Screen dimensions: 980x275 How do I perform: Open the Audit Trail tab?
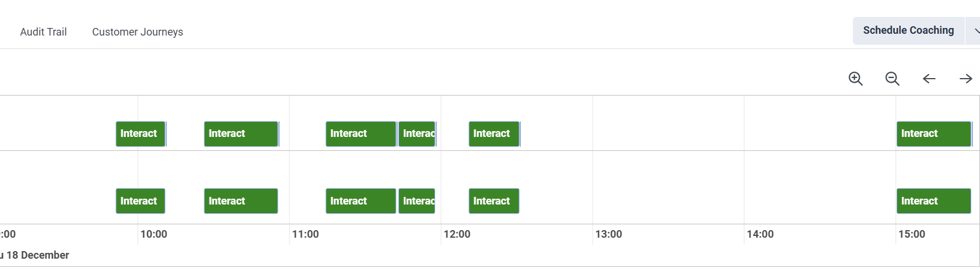pyautogui.click(x=43, y=32)
